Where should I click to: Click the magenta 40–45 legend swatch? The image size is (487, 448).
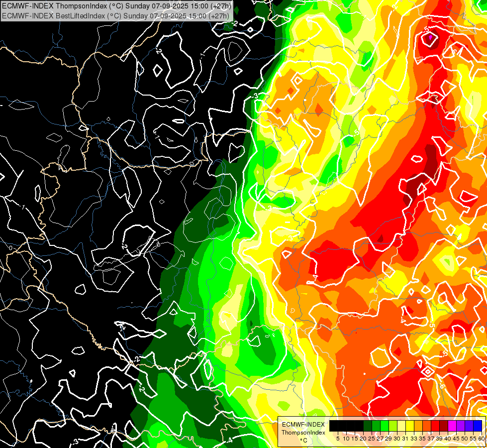(452, 426)
